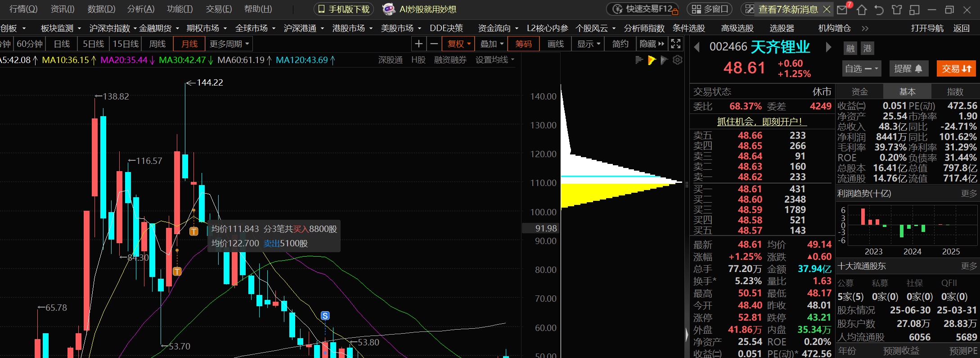Screen dimensions: 980x358
Task: Click 打开导航 link
Action: [x=927, y=28]
